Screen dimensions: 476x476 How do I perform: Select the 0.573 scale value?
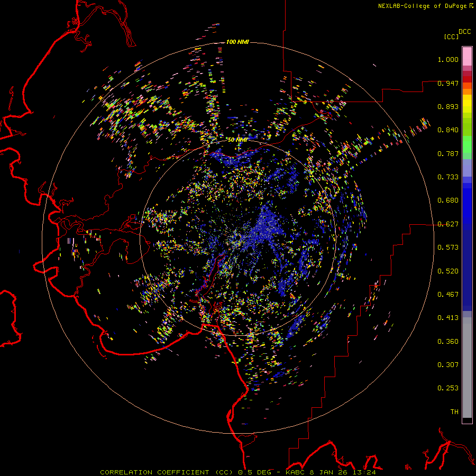click(448, 248)
